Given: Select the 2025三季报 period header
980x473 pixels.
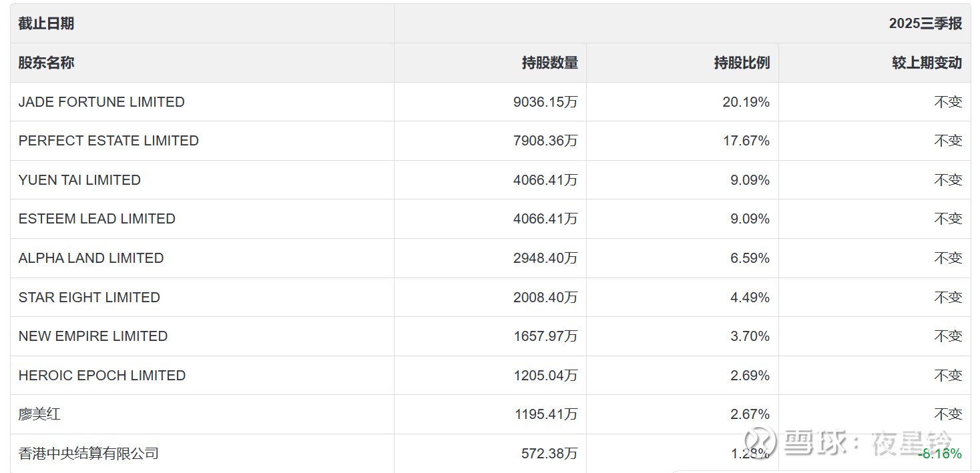Looking at the screenshot, I should [x=925, y=23].
